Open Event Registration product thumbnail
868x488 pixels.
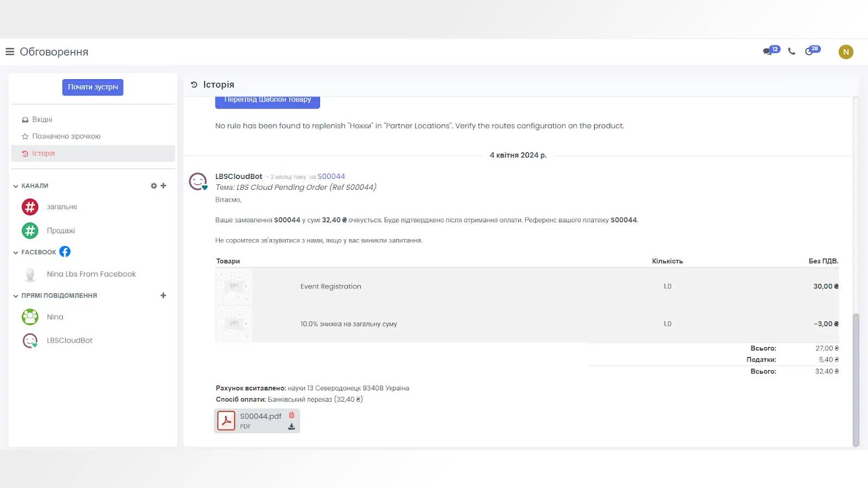234,286
